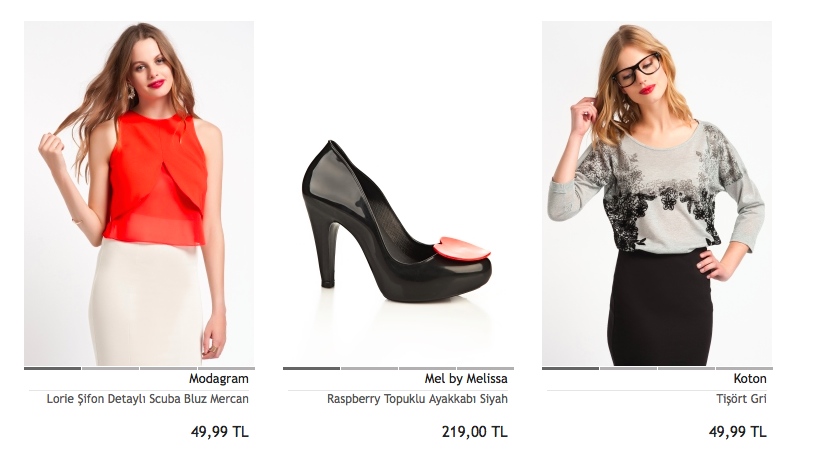The image size is (820, 457).
Task: Open the Tişört Gri product title
Action: click(x=741, y=399)
